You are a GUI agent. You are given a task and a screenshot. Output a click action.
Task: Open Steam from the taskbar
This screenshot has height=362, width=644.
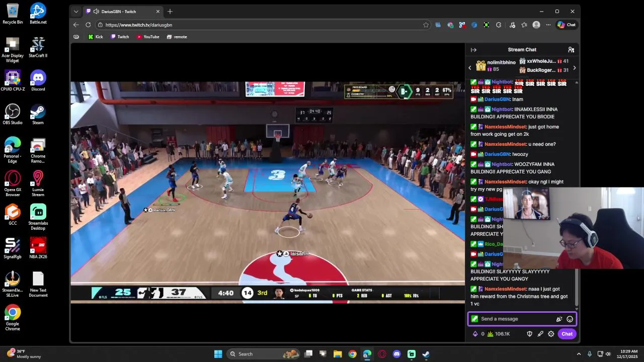(426, 354)
